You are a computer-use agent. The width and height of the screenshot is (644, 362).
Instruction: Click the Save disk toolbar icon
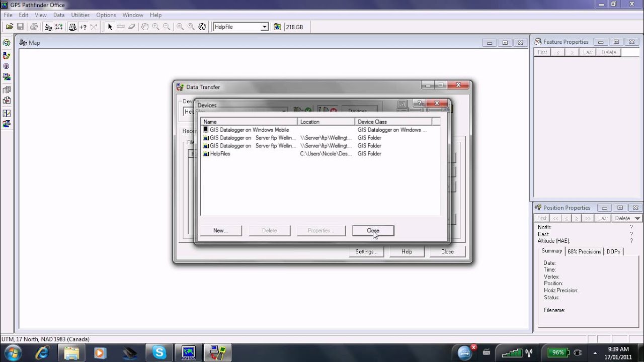coord(20,27)
